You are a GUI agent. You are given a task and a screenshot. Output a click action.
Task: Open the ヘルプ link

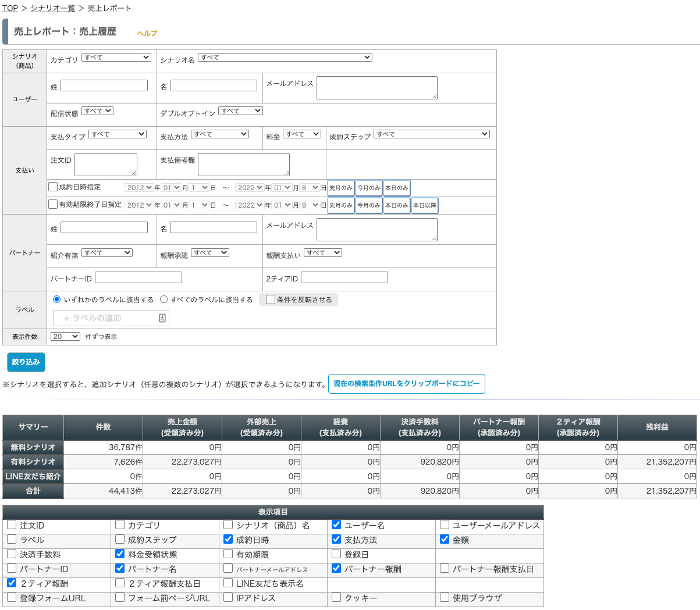click(x=147, y=33)
